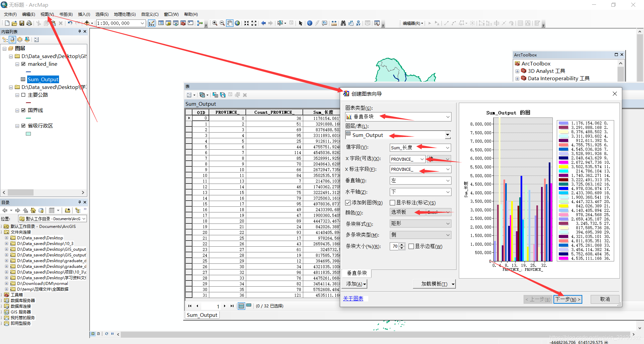Open the ArcToolbox window icon in toolbar
644x344 pixels.
click(x=183, y=23)
